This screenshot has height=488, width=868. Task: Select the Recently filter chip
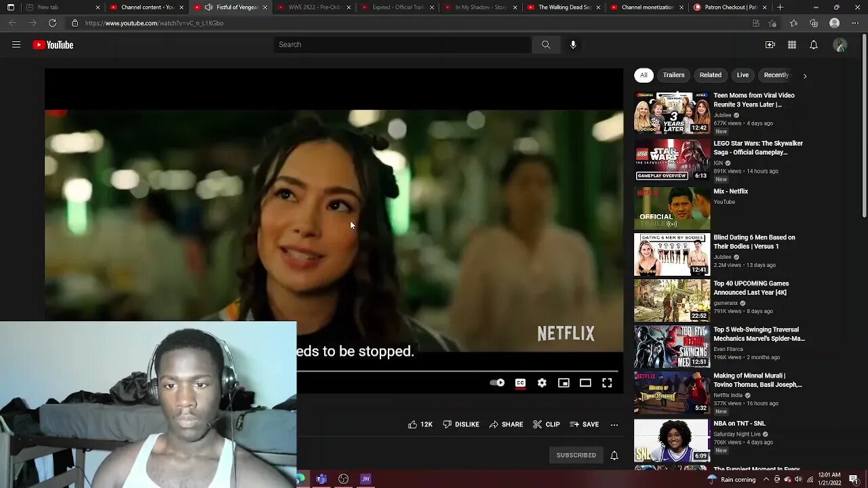[776, 75]
